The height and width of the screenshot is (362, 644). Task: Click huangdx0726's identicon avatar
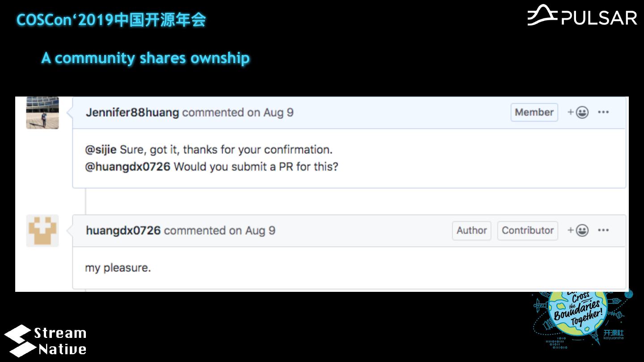tap(42, 231)
